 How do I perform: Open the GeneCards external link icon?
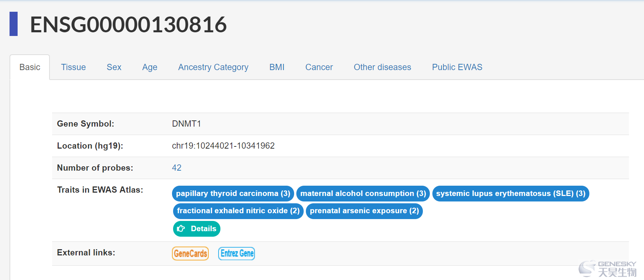[x=190, y=253]
